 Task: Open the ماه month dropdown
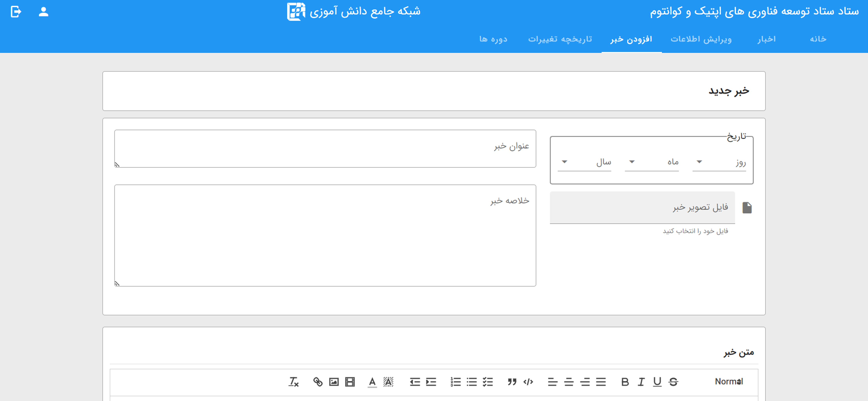tap(652, 162)
